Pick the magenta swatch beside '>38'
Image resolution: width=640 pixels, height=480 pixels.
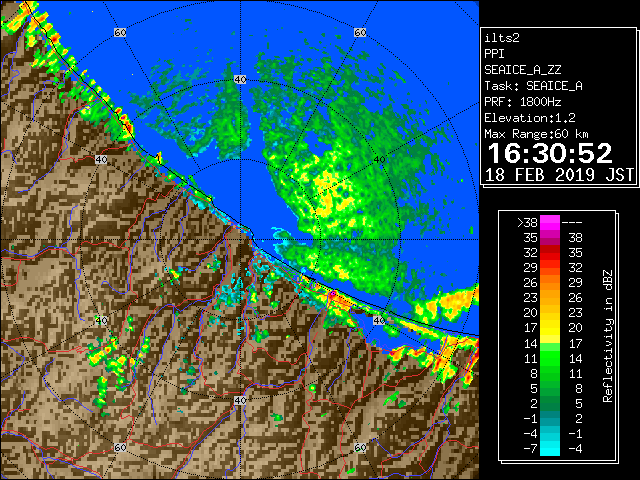click(550, 223)
